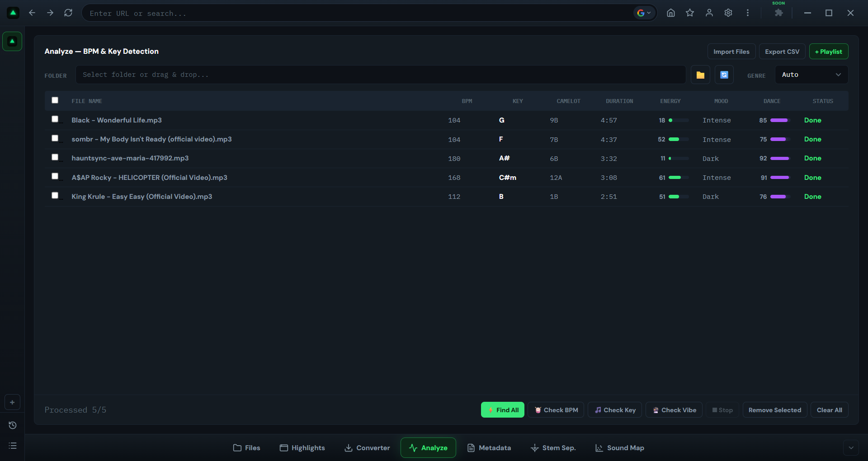Screen dimensions: 868x461
Task: Open the Google search engine selector
Action: 644,13
